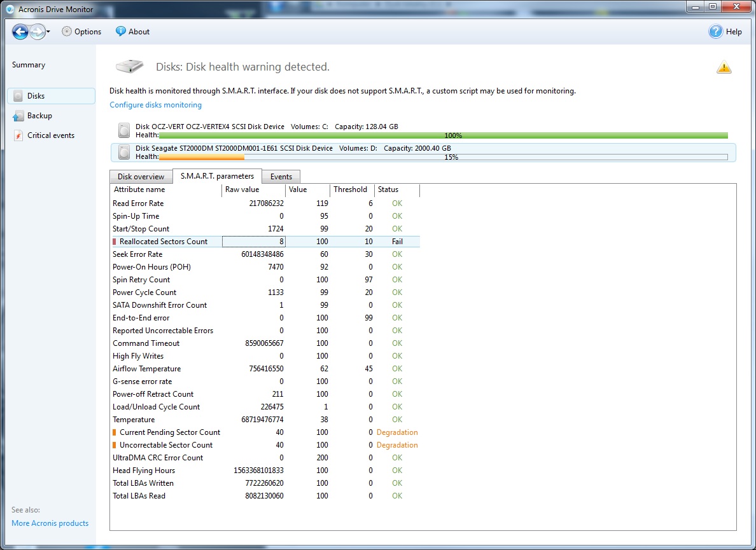Image resolution: width=756 pixels, height=550 pixels.
Task: Click the yellow warning triangle icon
Action: tap(724, 67)
